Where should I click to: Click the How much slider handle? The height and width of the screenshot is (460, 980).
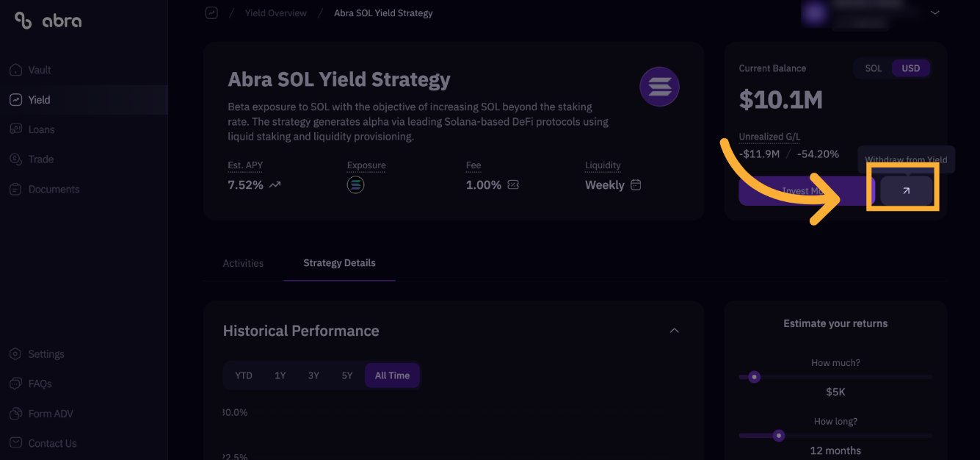coord(754,377)
